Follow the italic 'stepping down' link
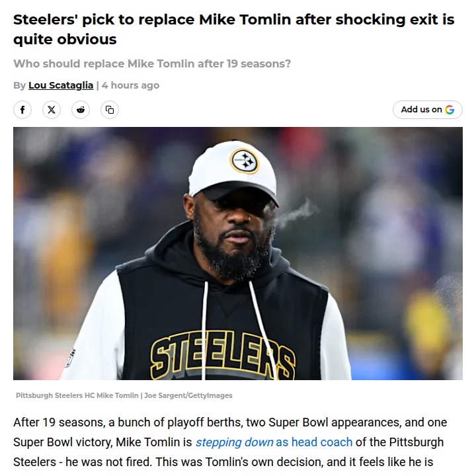The width and height of the screenshot is (476, 476). (234, 442)
